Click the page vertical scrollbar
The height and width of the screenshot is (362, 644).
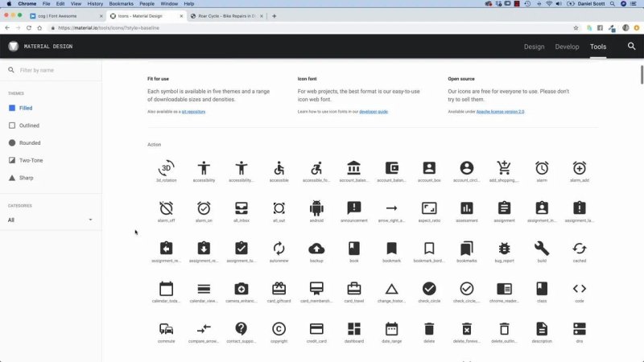click(642, 75)
